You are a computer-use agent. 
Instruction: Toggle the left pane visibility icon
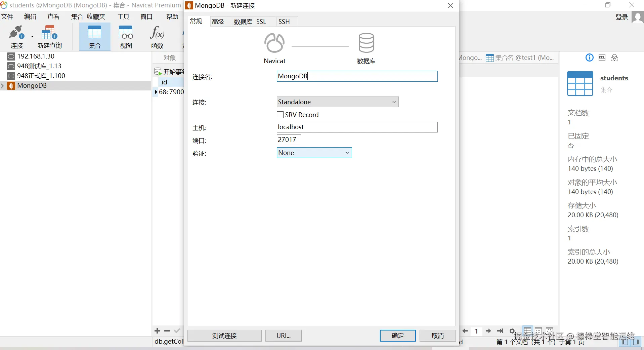[625, 342]
